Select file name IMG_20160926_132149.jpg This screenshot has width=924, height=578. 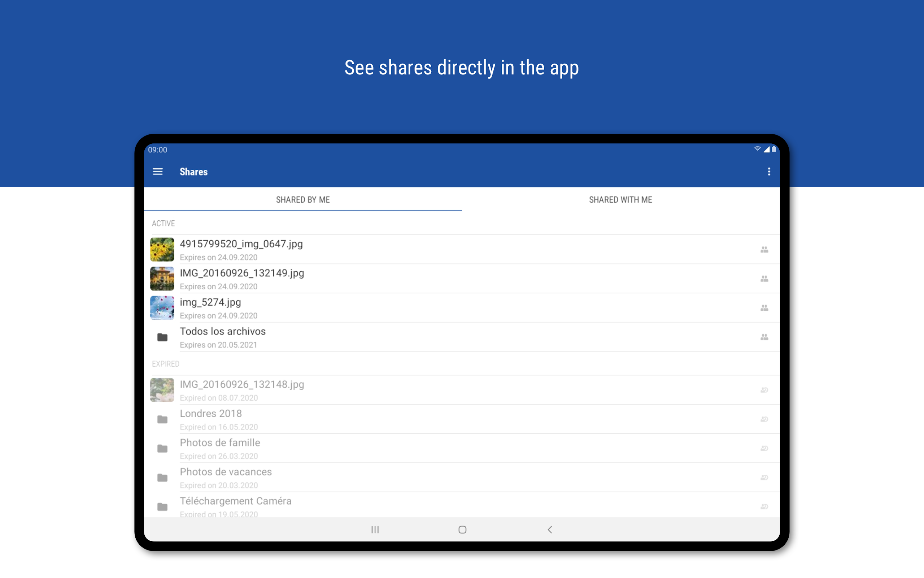point(242,273)
